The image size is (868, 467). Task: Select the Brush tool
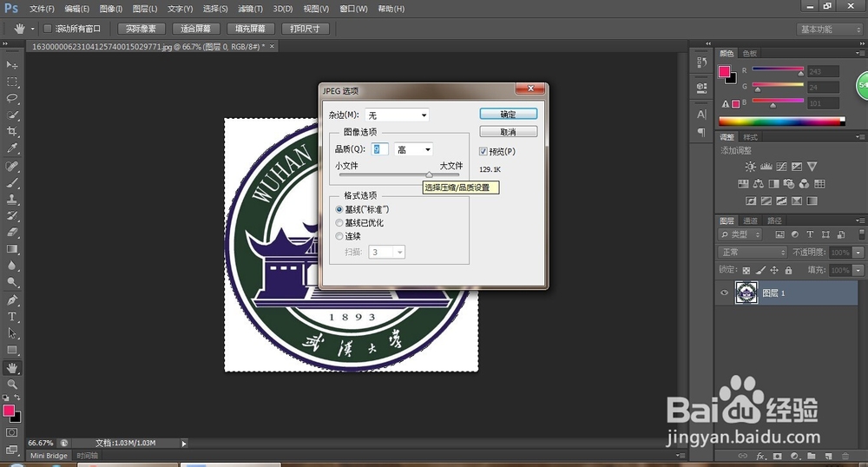click(x=11, y=182)
